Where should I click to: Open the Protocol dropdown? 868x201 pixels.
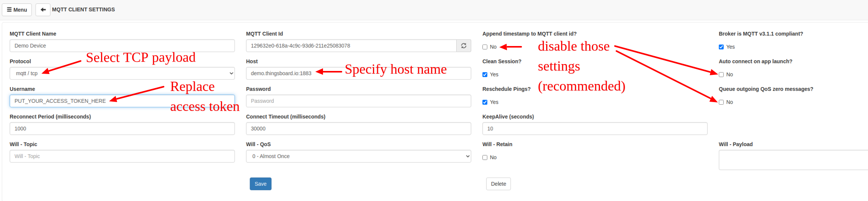tap(122, 73)
